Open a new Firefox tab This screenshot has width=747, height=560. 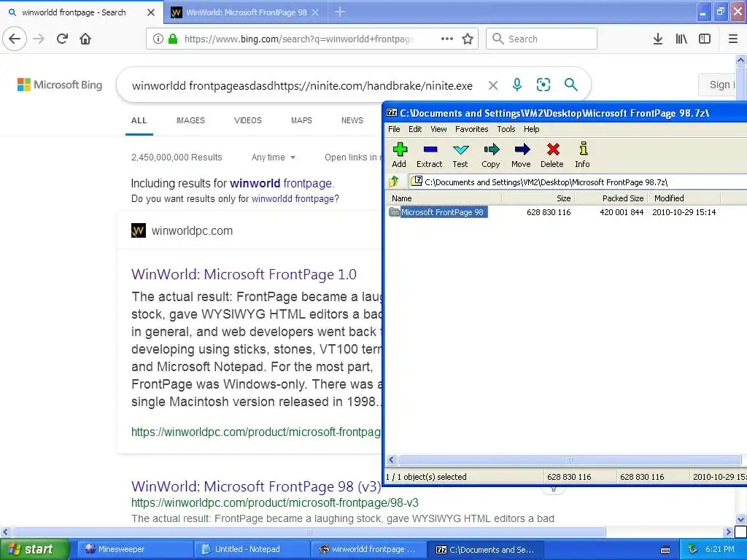pos(340,12)
